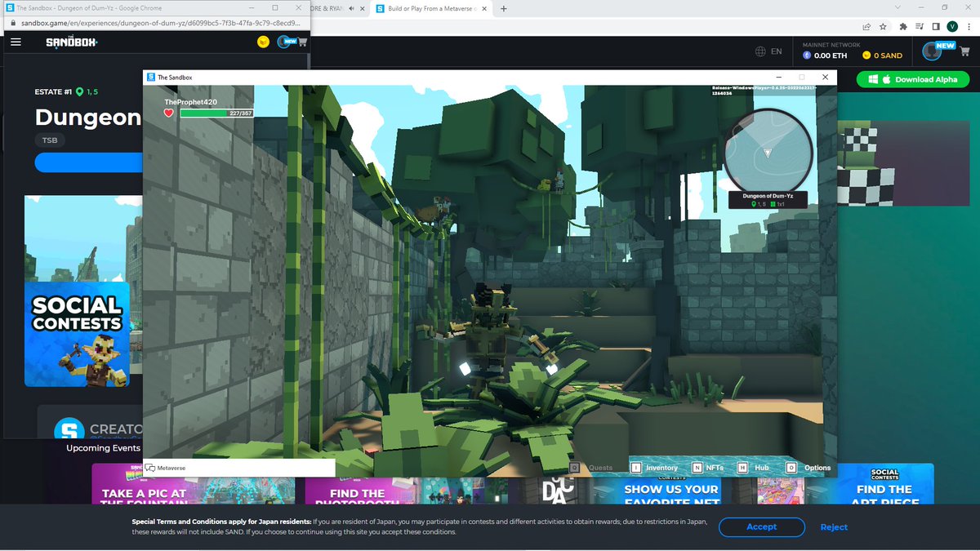Click the globe language icon in the header
This screenshot has width=980, height=551.
tap(761, 51)
